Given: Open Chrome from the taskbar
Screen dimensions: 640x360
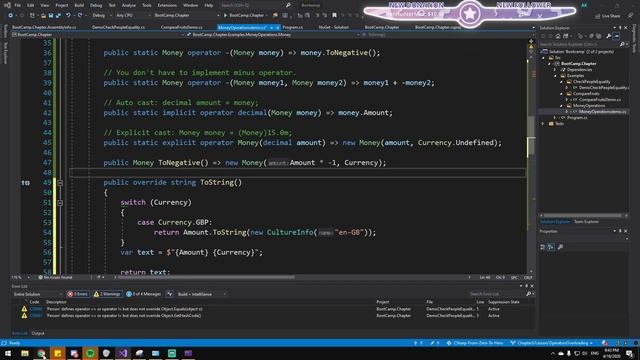Looking at the screenshot, I should (41, 353).
